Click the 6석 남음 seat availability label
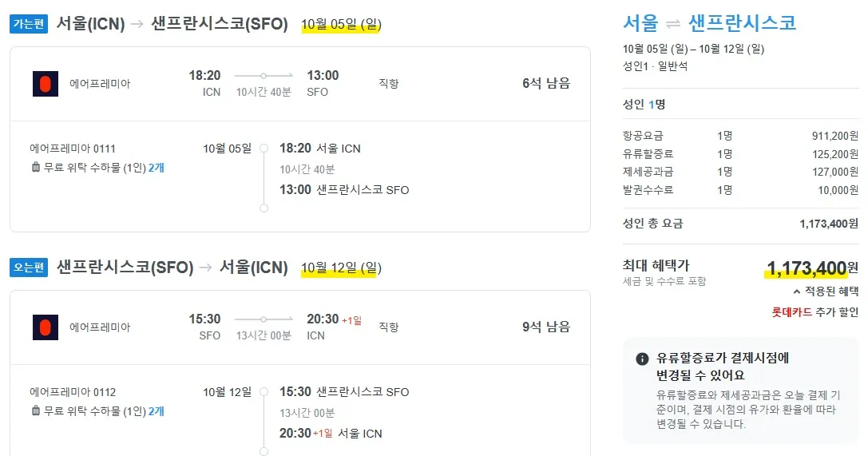868x456 pixels. (546, 83)
